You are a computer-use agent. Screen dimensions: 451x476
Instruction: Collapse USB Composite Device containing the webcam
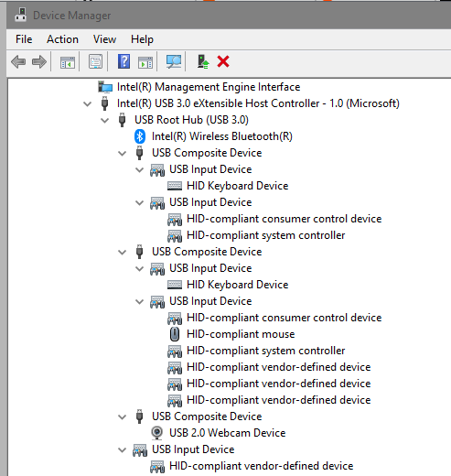click(x=123, y=417)
